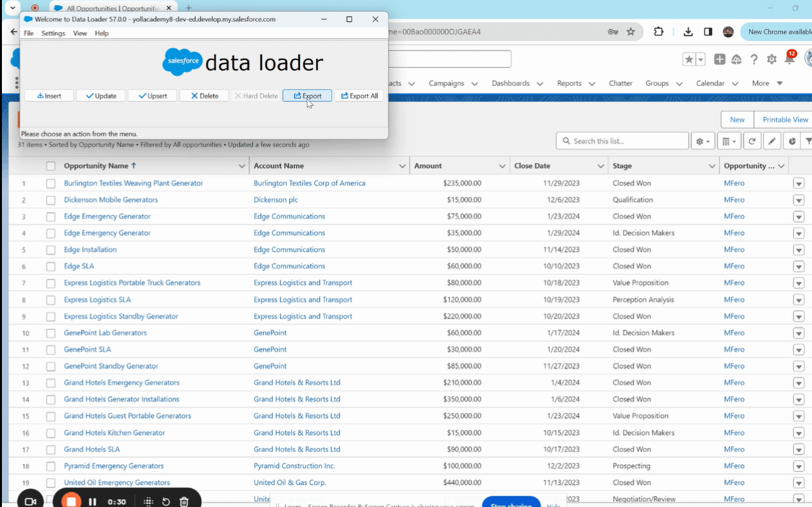Click the Chrome tab search chevron

(12, 8)
